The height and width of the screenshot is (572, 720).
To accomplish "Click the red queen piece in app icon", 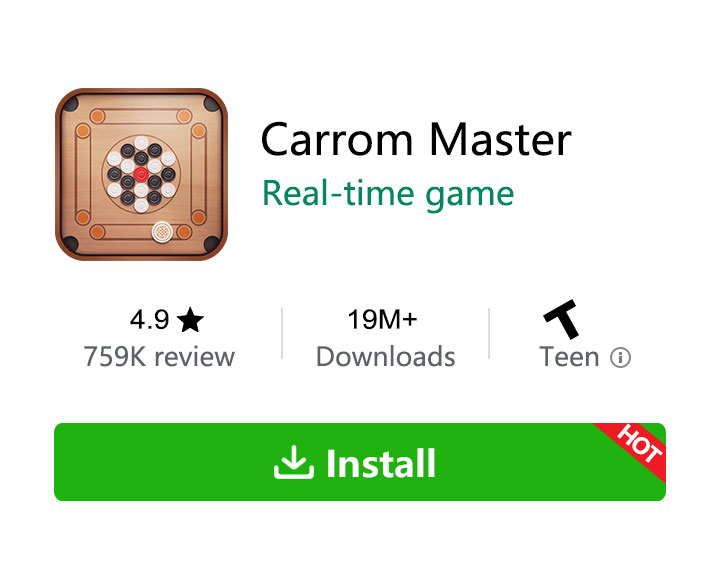I will (x=141, y=174).
